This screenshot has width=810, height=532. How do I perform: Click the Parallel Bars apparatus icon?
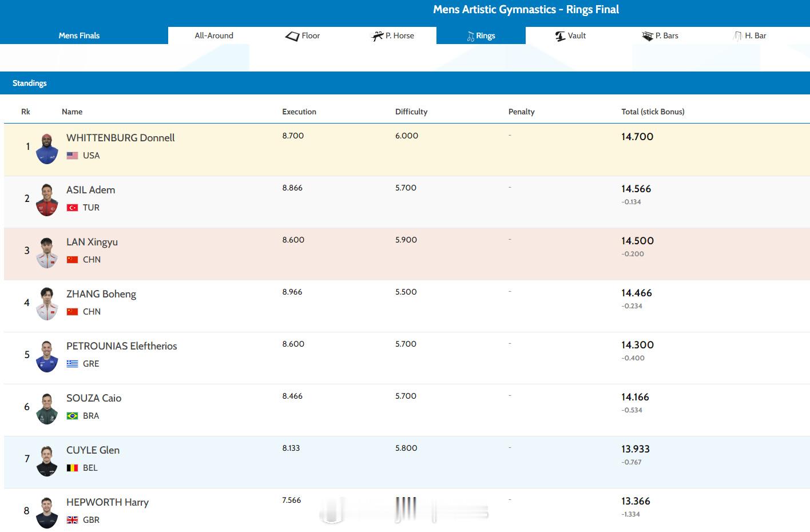point(648,36)
